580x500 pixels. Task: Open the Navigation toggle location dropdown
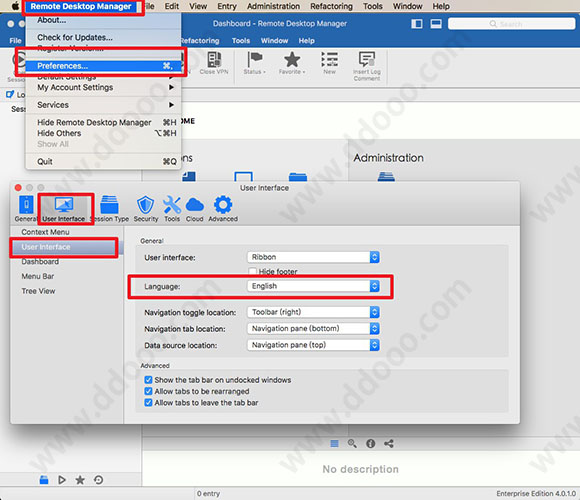click(313, 312)
